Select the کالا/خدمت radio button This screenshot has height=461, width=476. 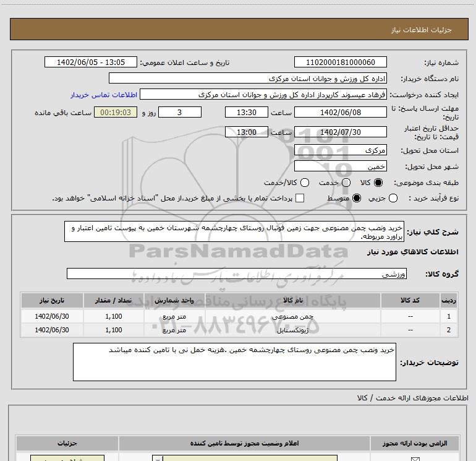305,183
